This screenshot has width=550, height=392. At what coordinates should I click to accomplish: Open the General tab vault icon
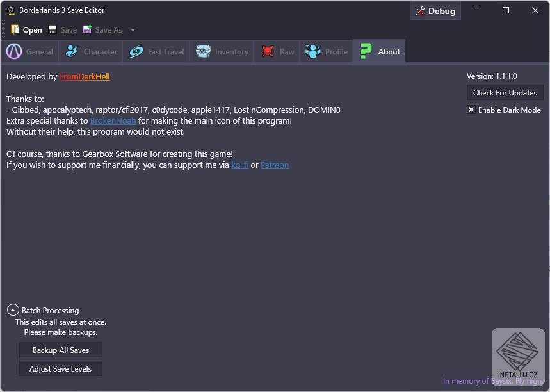14,52
